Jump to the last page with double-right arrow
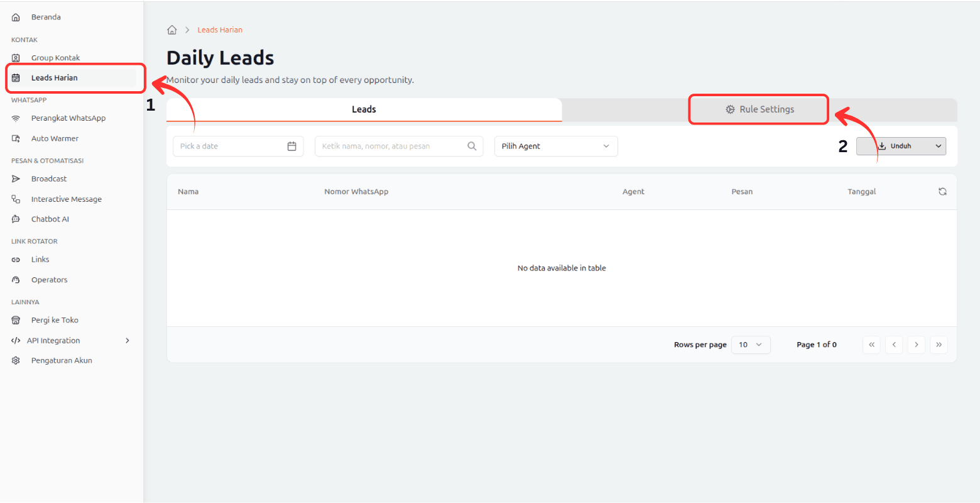980x503 pixels. [x=939, y=345]
